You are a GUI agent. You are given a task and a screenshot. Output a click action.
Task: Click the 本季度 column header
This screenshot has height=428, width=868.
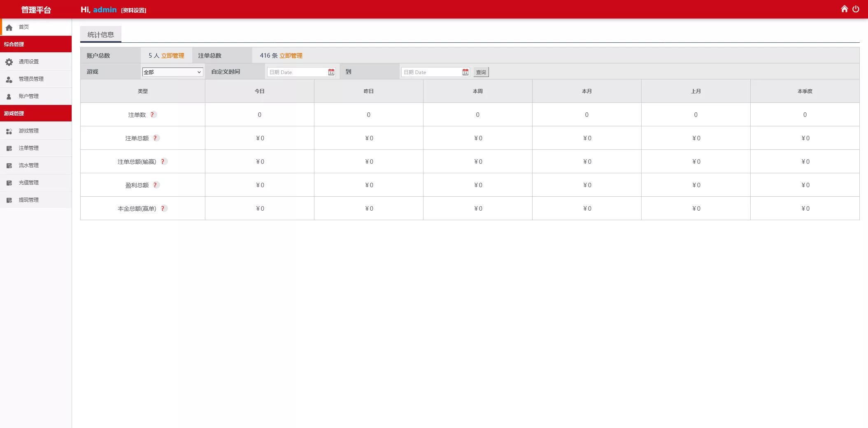(805, 91)
